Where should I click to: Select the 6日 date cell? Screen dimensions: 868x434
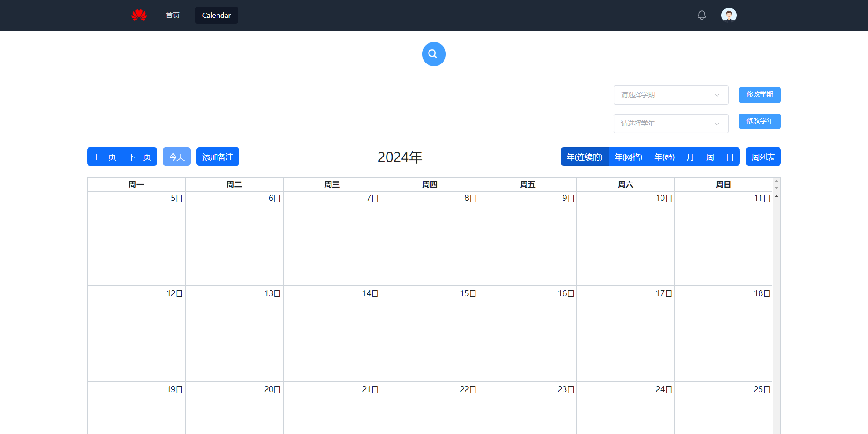[x=234, y=238]
